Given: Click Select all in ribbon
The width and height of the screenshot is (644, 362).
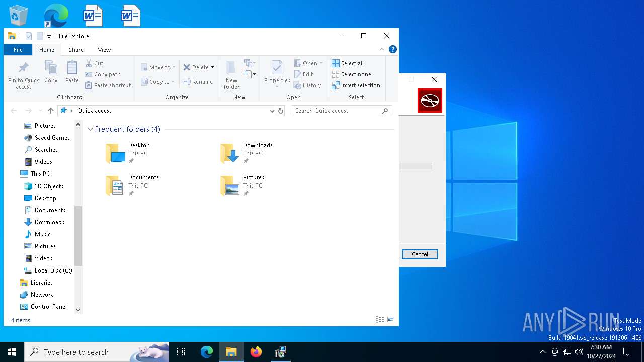Looking at the screenshot, I should pos(348,63).
